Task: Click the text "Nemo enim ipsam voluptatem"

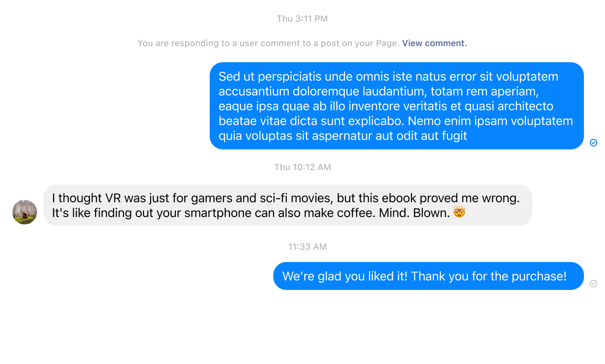Action: 490,121
